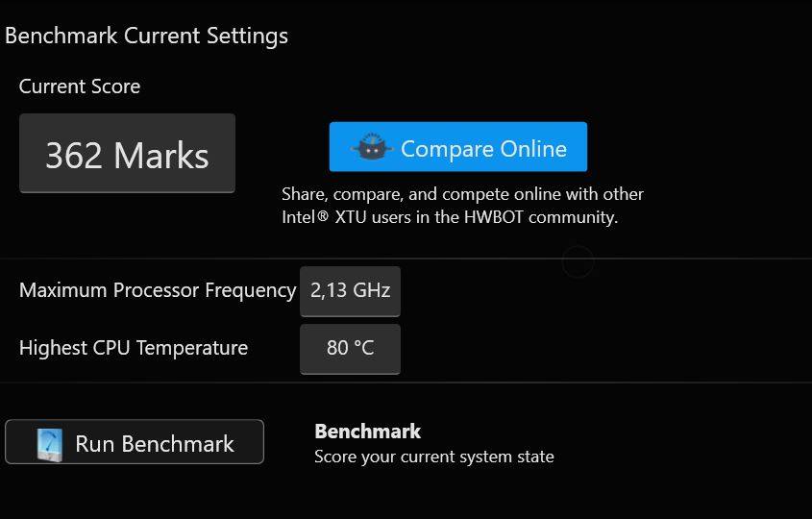Click the Current Score label
This screenshot has height=519, width=812.
(x=80, y=86)
